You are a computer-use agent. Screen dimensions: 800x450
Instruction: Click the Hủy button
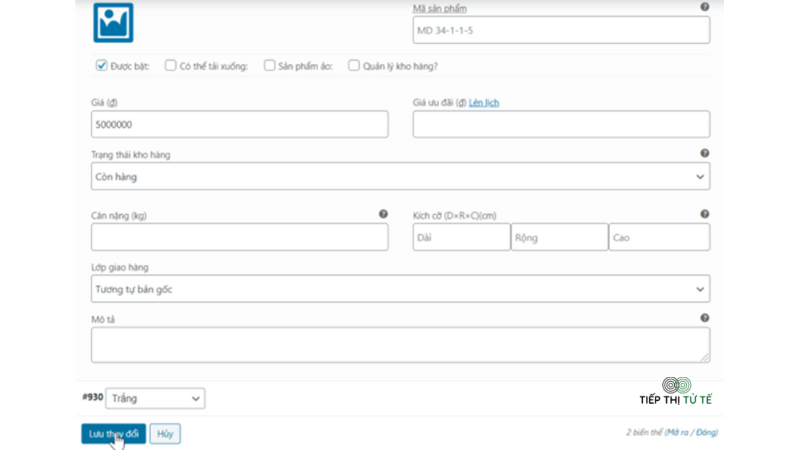(x=165, y=434)
